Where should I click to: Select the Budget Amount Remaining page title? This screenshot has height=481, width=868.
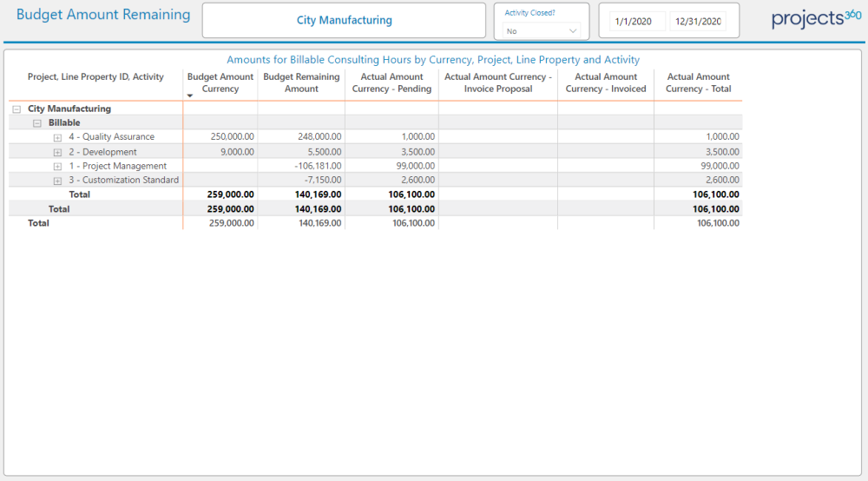click(x=103, y=15)
